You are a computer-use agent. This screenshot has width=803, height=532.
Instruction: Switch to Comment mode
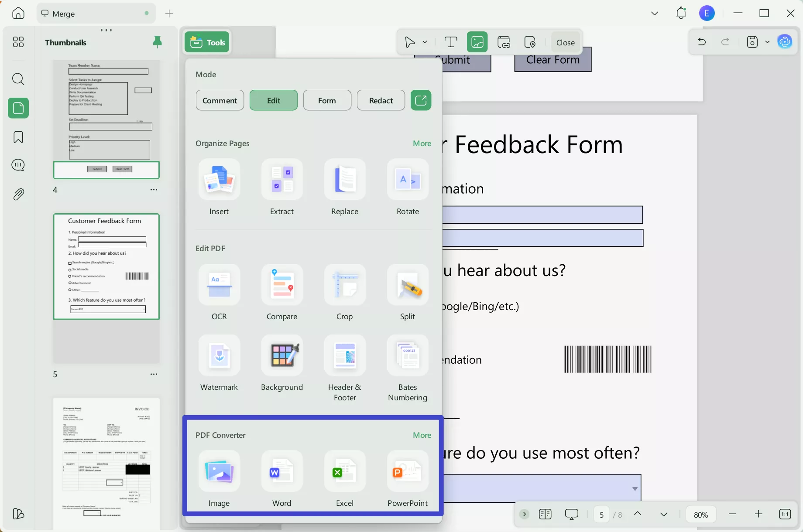tap(220, 100)
